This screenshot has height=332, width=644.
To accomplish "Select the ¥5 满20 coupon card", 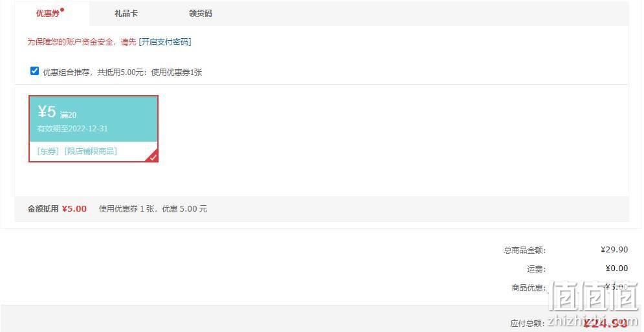I will 94,129.
